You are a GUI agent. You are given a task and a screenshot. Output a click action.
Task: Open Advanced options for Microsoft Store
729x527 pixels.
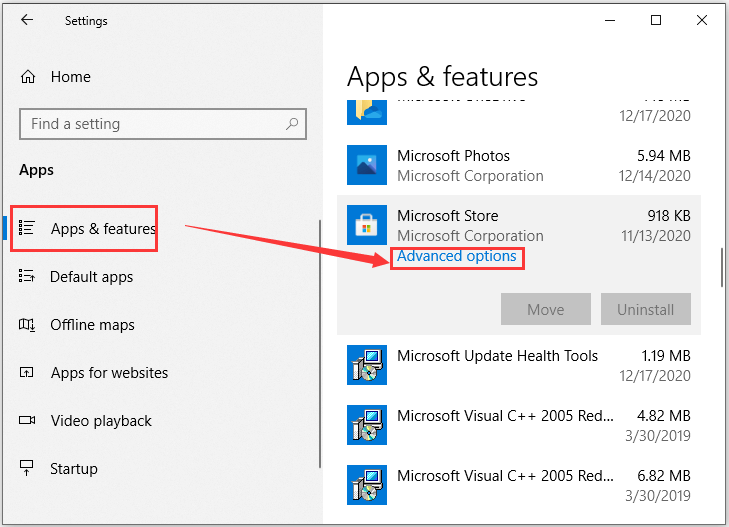pos(457,256)
